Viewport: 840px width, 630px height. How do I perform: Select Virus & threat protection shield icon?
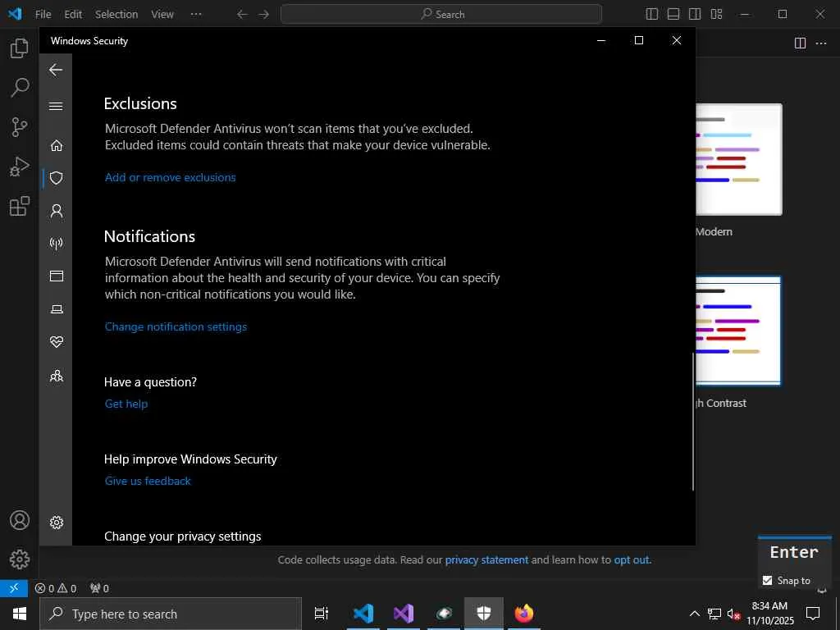pyautogui.click(x=57, y=178)
